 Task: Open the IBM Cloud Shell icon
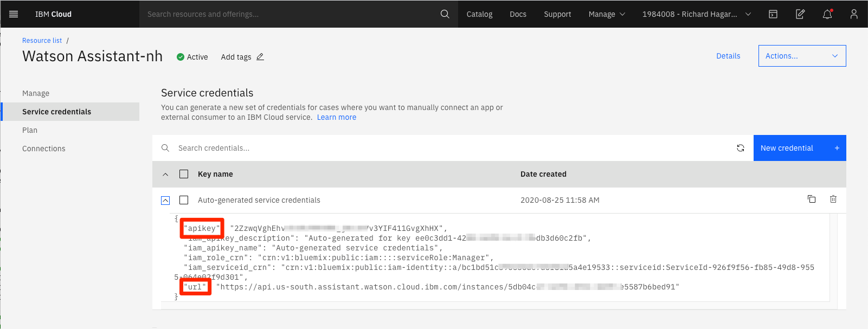click(773, 14)
